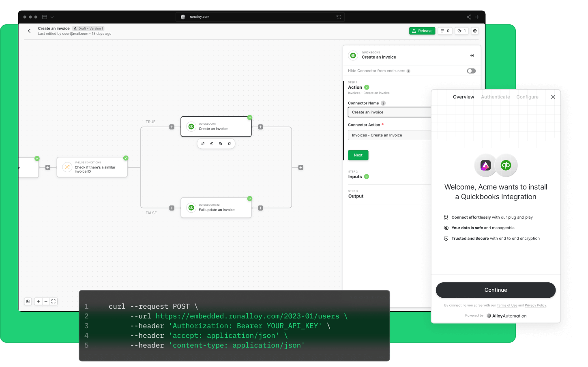Click the Authorization Bearer YOUR_API_KEY text
The height and width of the screenshot is (367, 588).
click(x=245, y=326)
